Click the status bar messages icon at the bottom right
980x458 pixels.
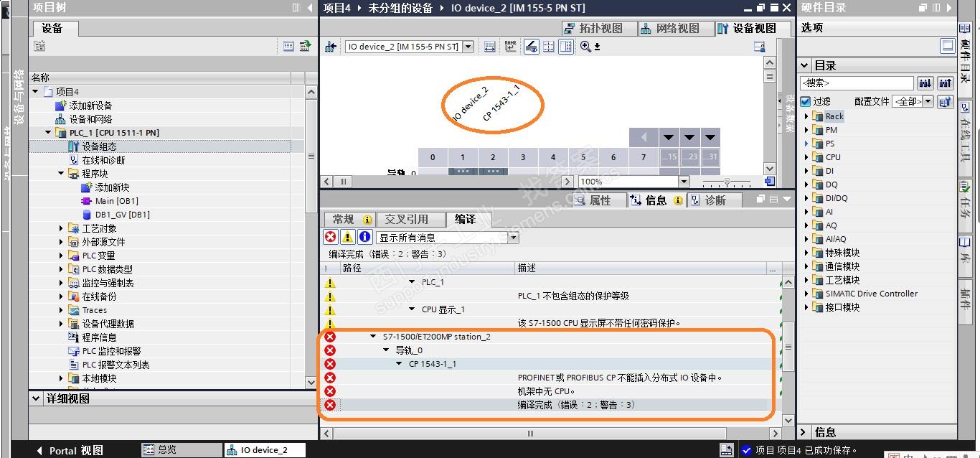click(x=726, y=450)
